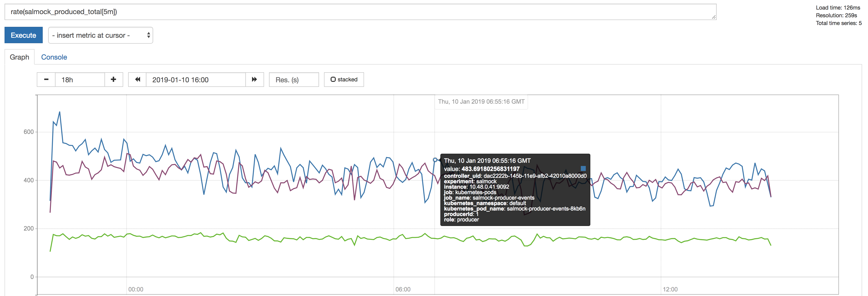This screenshot has width=868, height=296.
Task: Click the 'Total time series: 5' text
Action: pos(839,23)
